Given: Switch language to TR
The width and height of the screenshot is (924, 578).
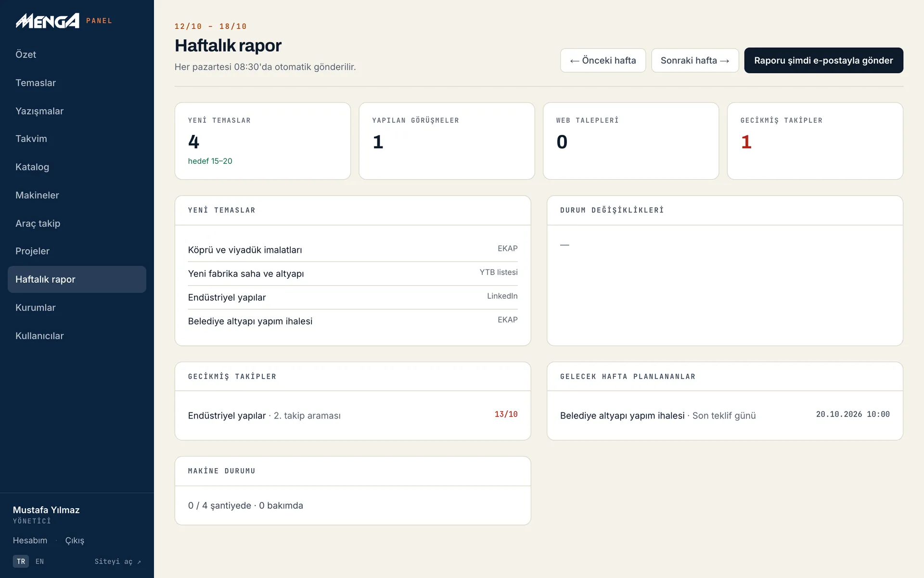Looking at the screenshot, I should [x=21, y=561].
